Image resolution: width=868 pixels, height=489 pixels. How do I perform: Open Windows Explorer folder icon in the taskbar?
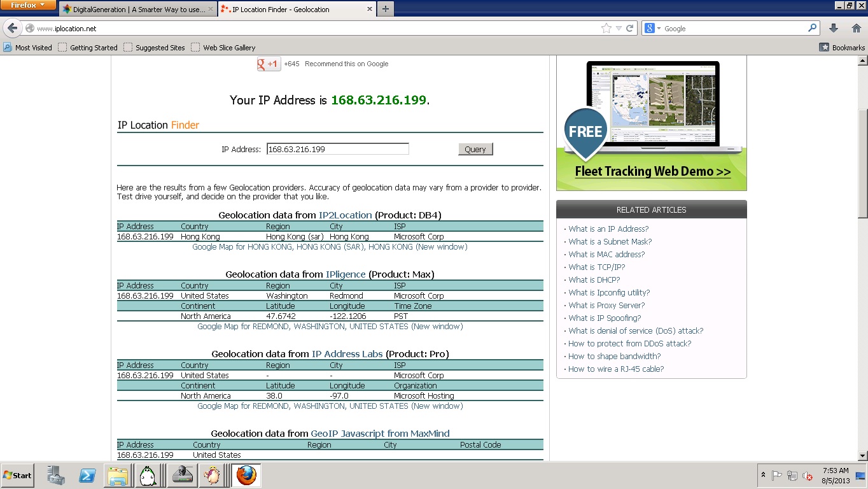118,475
